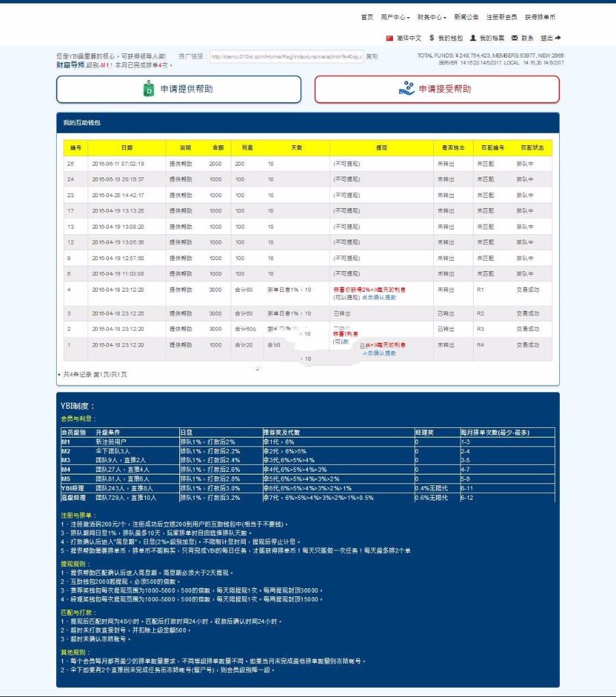Viewport: 616px width, 697px height.
Task: Click date 2016-06-11 07:02:19 cell
Action: coord(118,164)
